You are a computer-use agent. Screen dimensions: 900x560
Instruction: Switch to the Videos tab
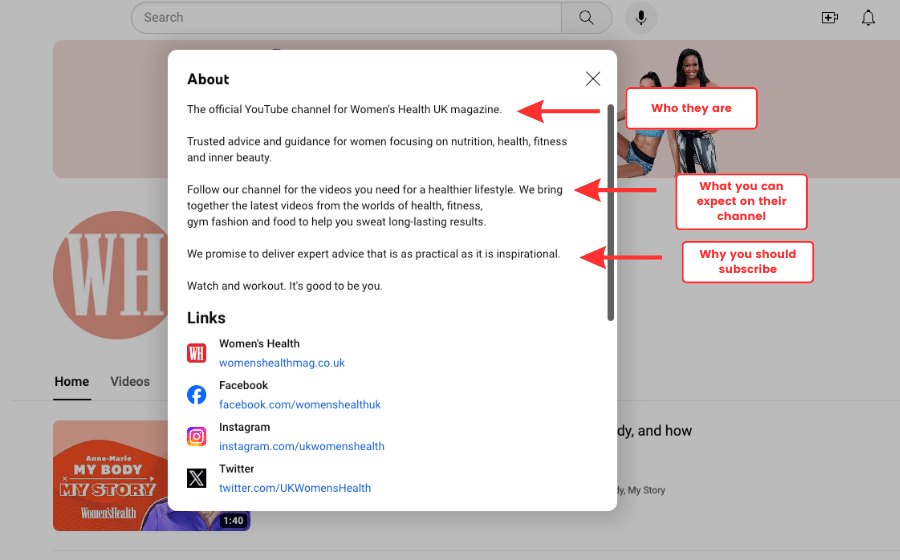coord(130,381)
